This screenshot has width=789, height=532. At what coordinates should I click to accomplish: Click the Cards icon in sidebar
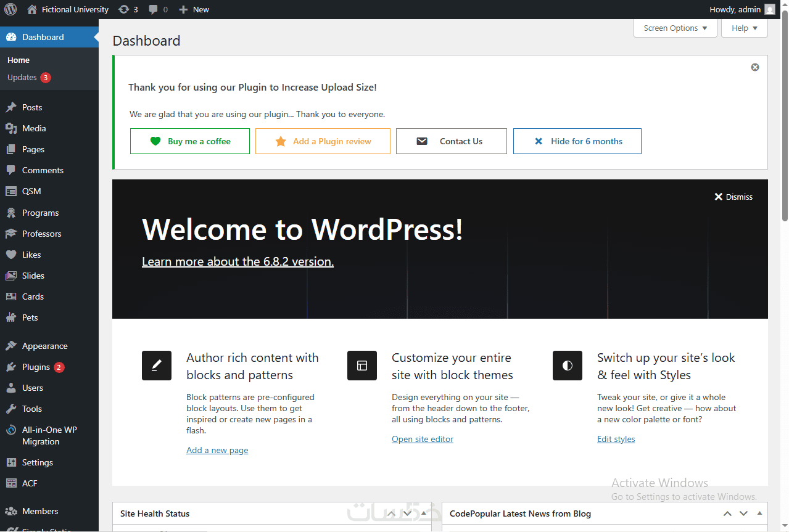coord(10,297)
